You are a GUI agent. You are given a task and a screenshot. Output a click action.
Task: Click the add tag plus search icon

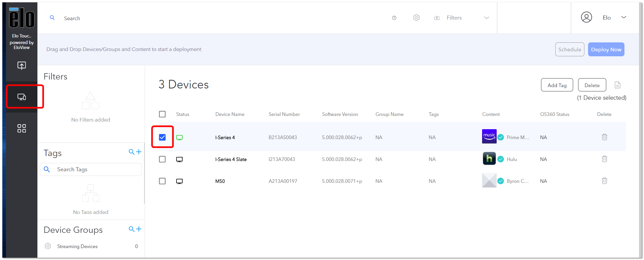pos(135,152)
